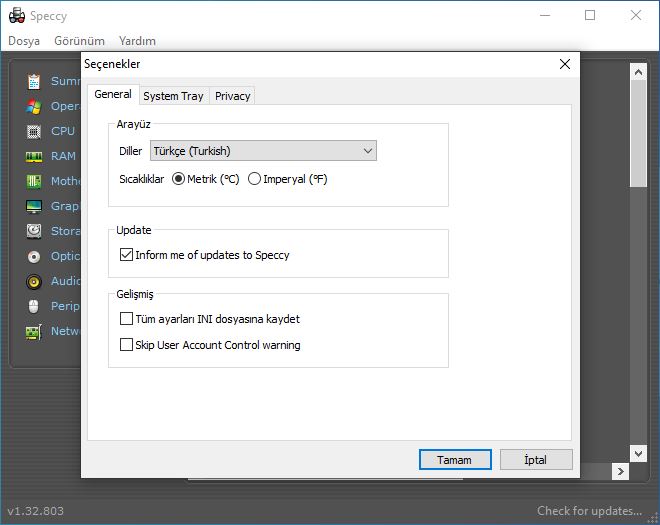660x525 pixels.
Task: Close the Seçenekler dialog with X
Action: pyautogui.click(x=565, y=64)
